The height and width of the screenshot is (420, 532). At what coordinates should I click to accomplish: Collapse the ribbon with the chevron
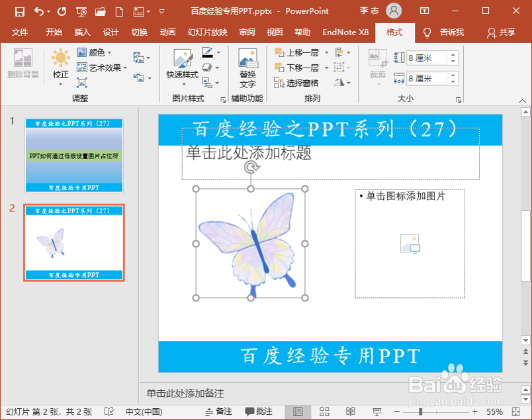(523, 101)
